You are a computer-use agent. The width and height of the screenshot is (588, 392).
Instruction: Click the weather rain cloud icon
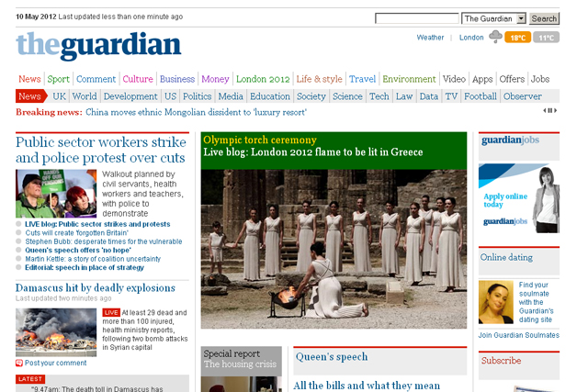point(495,37)
